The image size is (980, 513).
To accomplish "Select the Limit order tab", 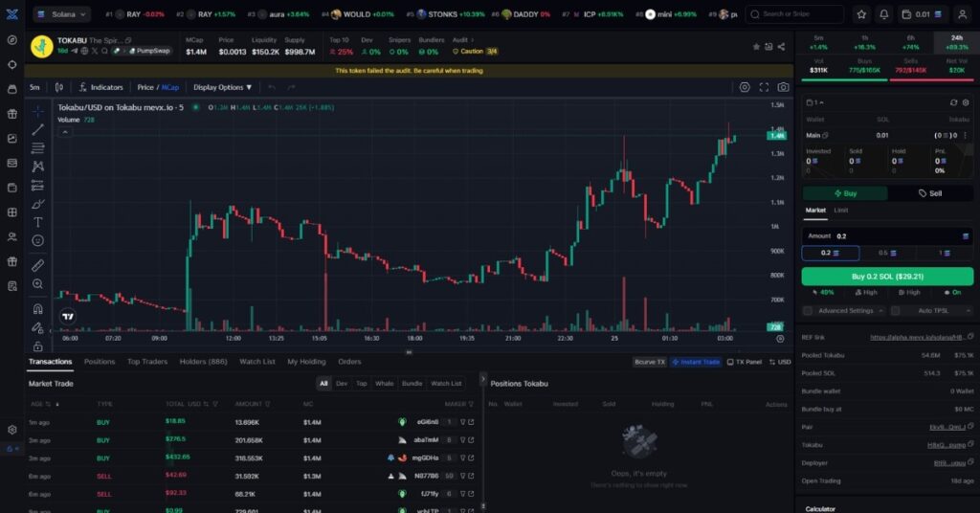I will coord(840,211).
